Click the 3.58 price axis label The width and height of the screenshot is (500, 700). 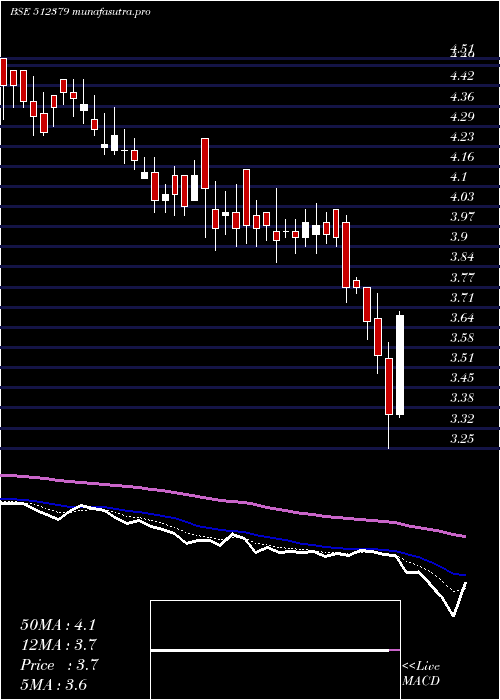[x=462, y=338]
